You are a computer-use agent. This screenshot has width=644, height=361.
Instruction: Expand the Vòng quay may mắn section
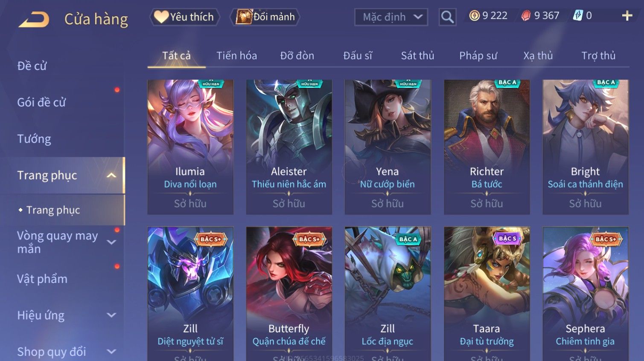point(111,242)
